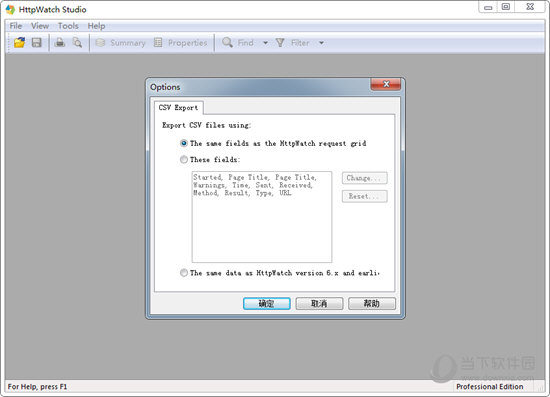Click the Professional Edition status text
Image resolution: width=550 pixels, height=397 pixels.
[x=490, y=386]
